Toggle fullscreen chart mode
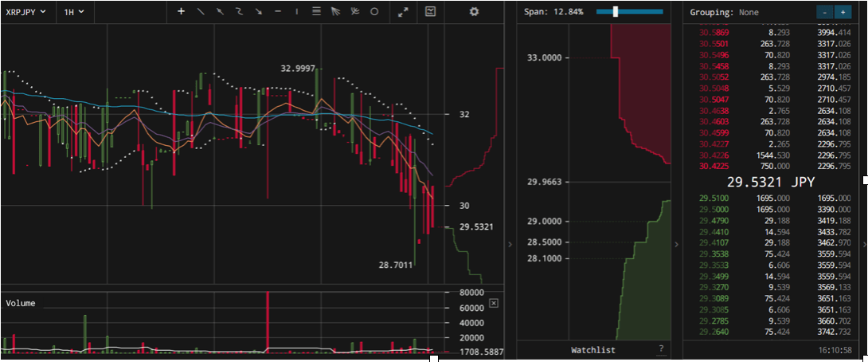868x362 pixels. [x=404, y=12]
